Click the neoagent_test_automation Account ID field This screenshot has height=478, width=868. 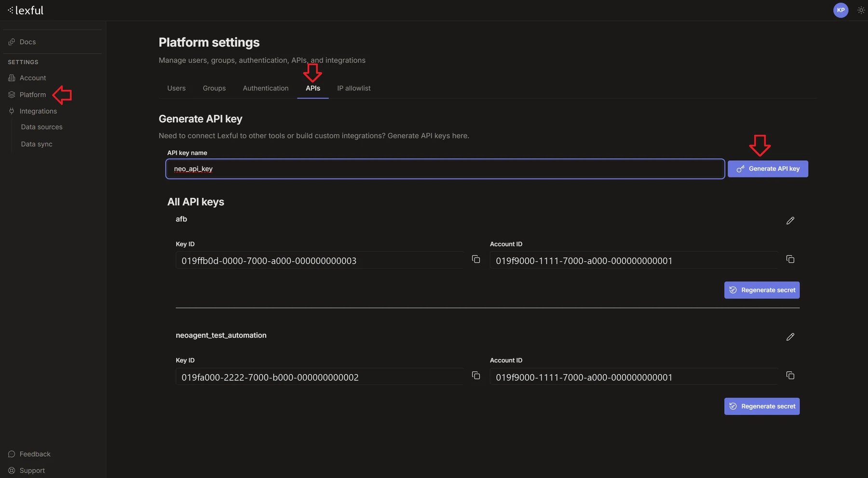[x=634, y=377]
